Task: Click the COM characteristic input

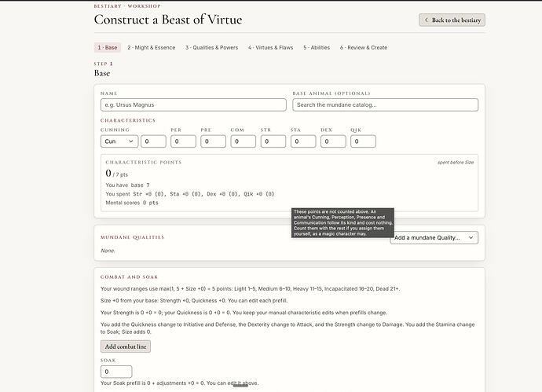Action: pyautogui.click(x=244, y=141)
